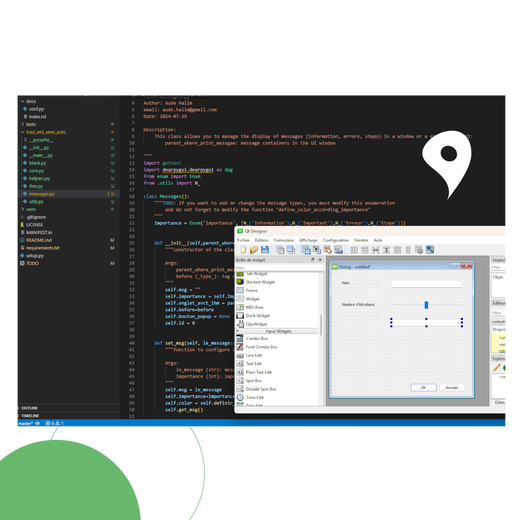Pick Combo Box icon in widget box
The width and height of the screenshot is (520, 520).
coord(240,338)
